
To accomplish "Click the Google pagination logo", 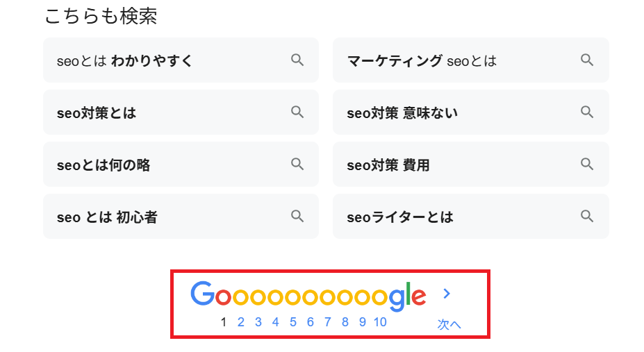I will (x=308, y=295).
